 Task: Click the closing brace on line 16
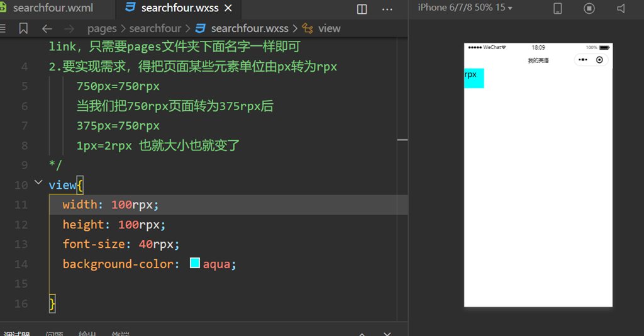click(52, 303)
